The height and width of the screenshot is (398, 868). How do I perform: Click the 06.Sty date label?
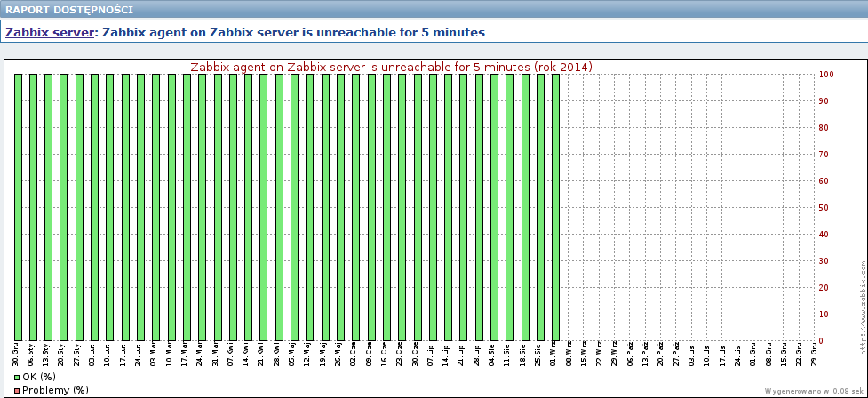33,353
